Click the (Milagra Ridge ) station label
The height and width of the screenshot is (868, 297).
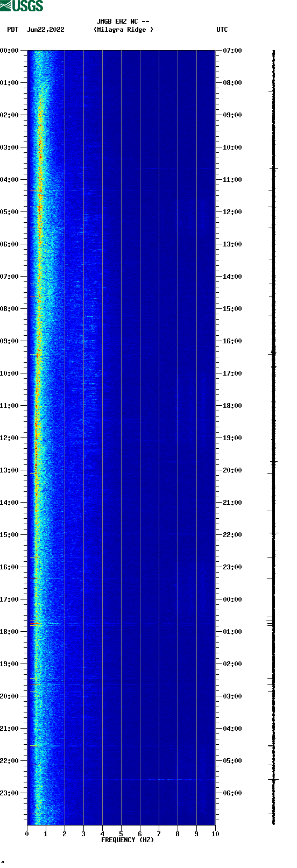(123, 30)
